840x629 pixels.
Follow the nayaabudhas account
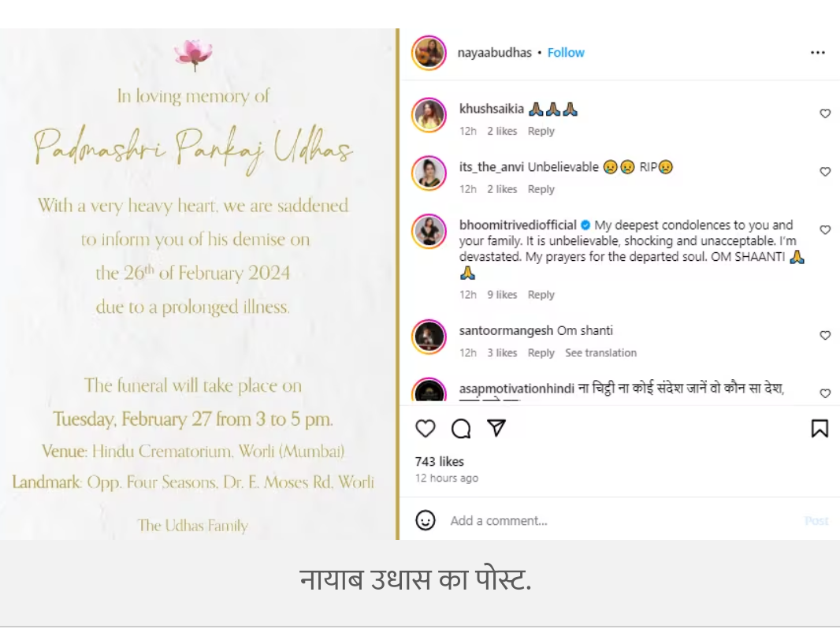pyautogui.click(x=566, y=53)
